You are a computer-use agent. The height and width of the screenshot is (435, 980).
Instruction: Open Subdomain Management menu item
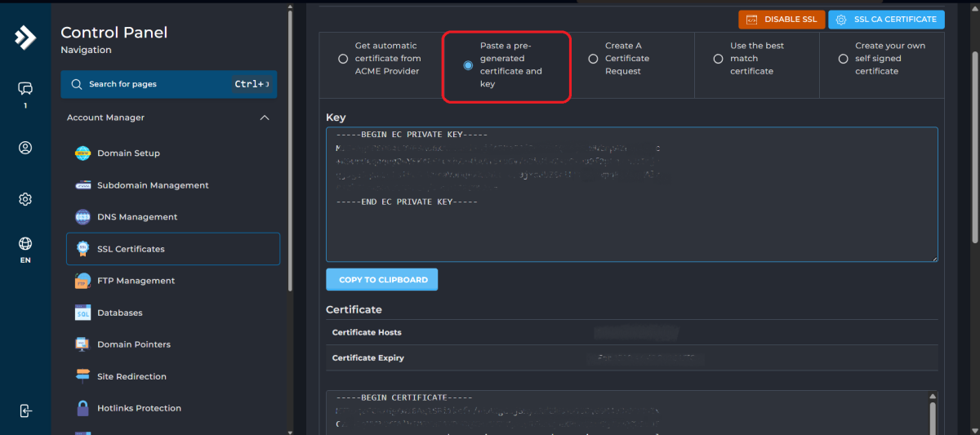pyautogui.click(x=153, y=185)
